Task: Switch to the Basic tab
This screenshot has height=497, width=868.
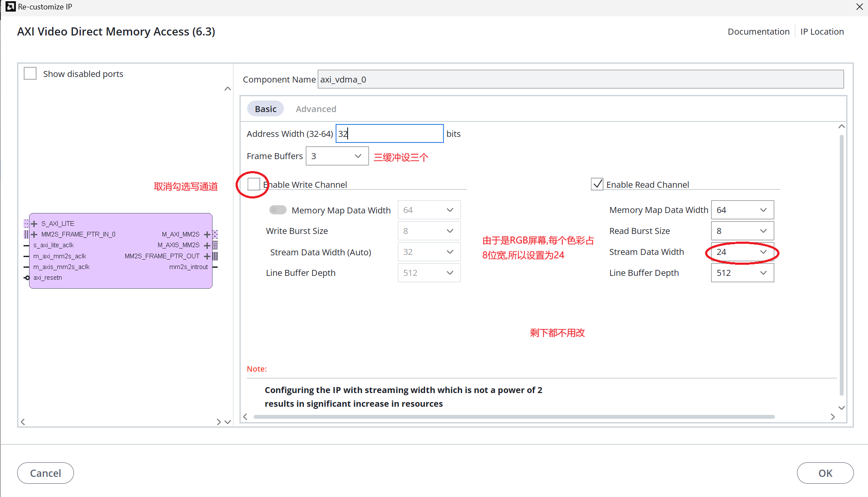Action: 266,109
